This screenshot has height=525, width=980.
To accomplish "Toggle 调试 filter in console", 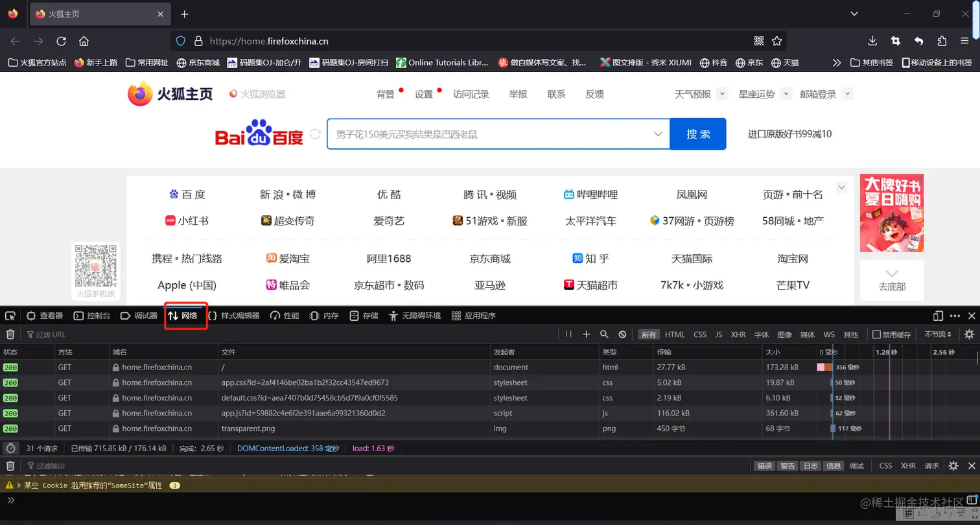I will pos(857,466).
